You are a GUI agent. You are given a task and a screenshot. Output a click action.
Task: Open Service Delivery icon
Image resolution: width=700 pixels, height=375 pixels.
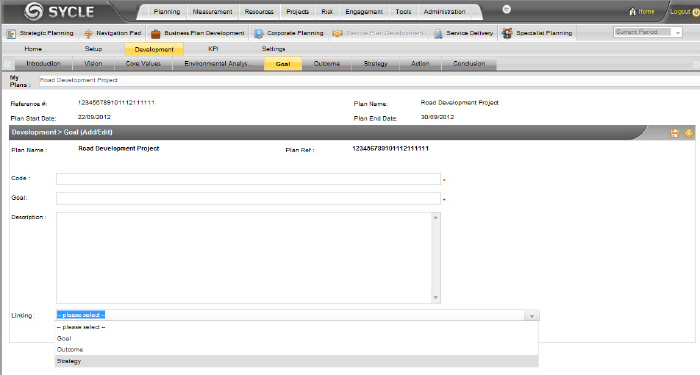[x=438, y=33]
